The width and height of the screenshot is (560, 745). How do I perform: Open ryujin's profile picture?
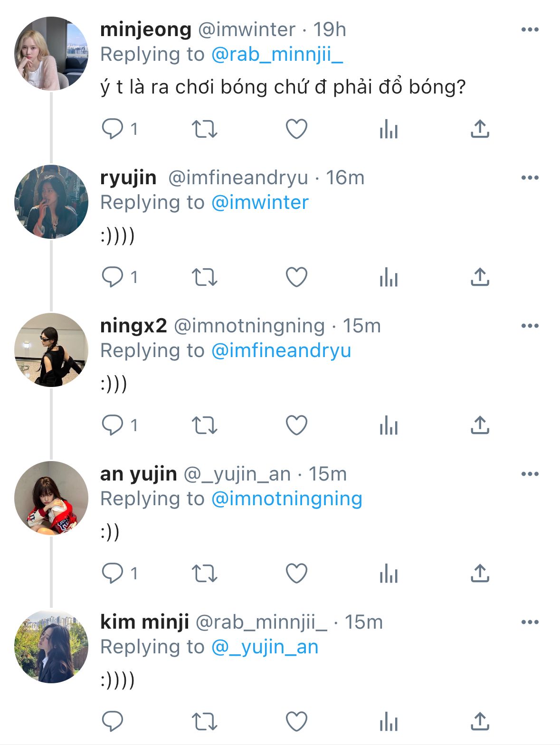(51, 201)
